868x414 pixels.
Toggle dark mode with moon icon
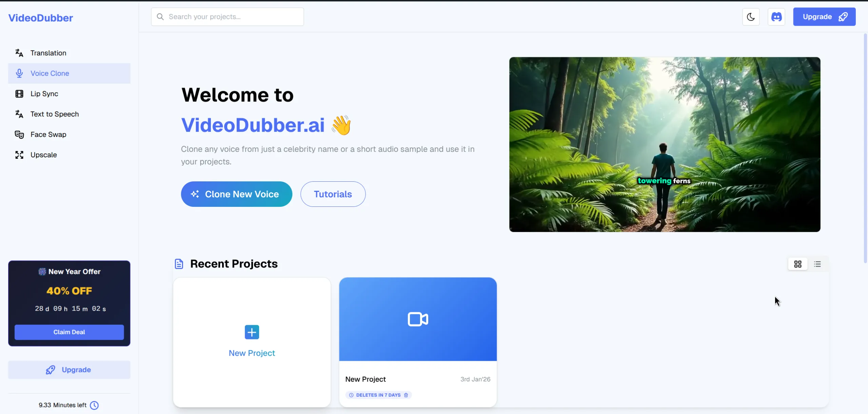click(751, 17)
